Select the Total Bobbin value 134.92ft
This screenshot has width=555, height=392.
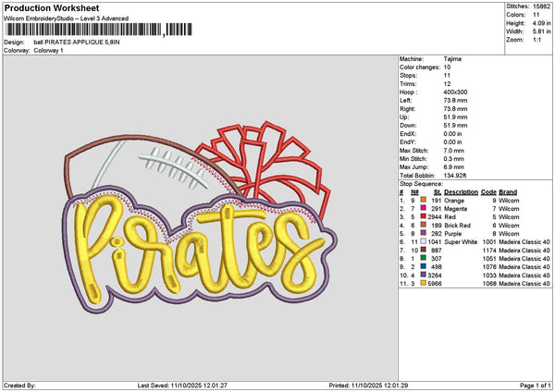(455, 176)
